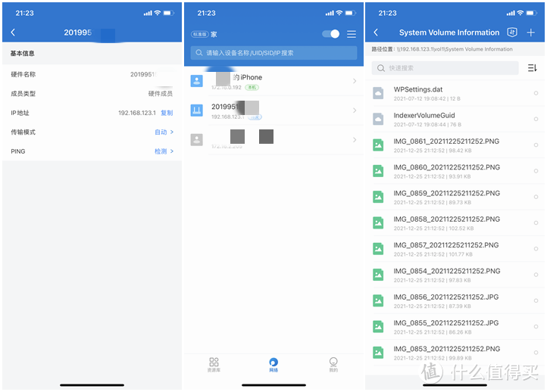This screenshot has height=392, width=547.
Task: Tap the path 路径位置 text
Action: [x=442, y=49]
